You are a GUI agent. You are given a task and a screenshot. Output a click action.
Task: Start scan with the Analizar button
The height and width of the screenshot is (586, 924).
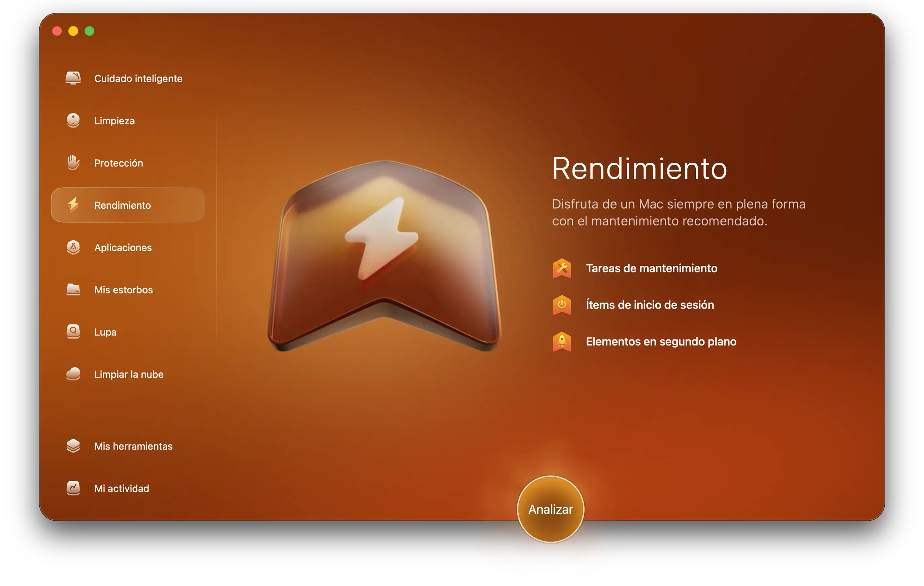pos(551,509)
